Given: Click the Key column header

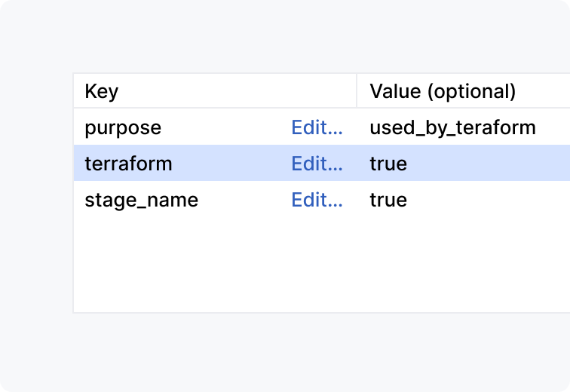Looking at the screenshot, I should click(102, 91).
